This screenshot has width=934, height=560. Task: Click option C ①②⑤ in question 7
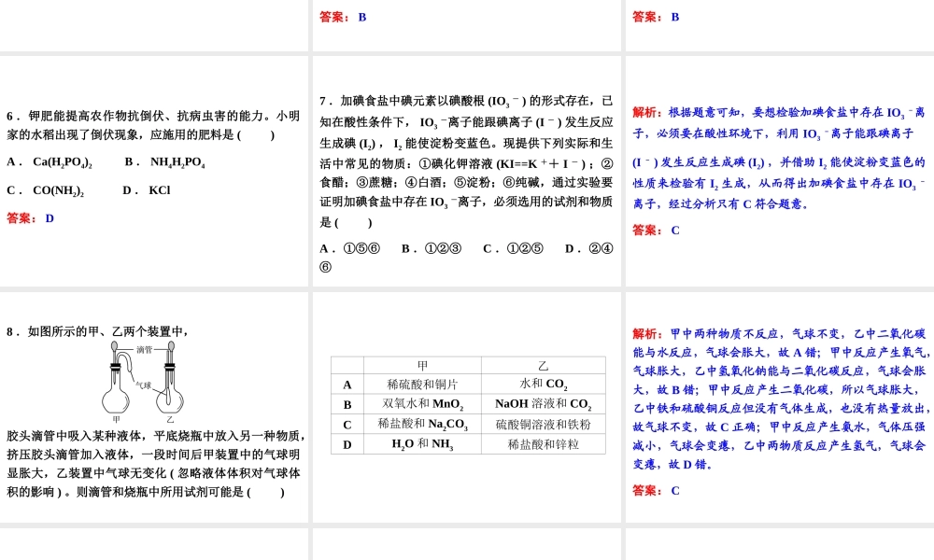513,249
